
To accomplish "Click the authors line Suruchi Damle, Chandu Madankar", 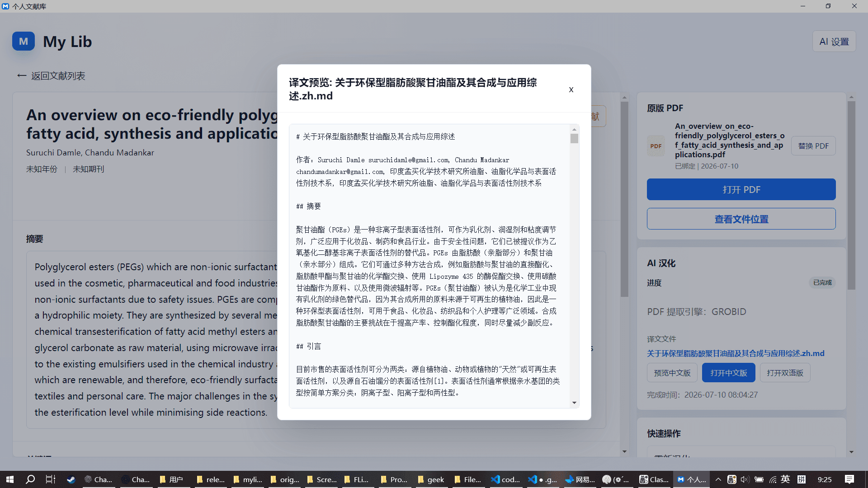I will 90,153.
